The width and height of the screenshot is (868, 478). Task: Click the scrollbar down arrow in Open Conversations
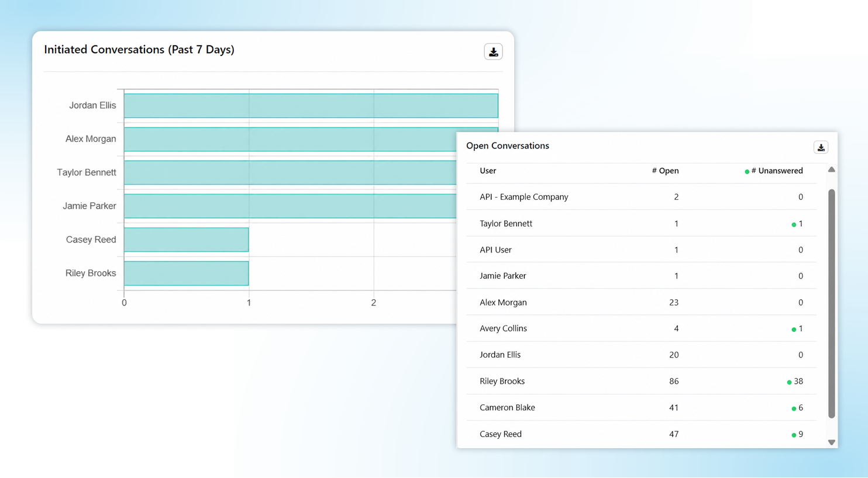(x=831, y=442)
